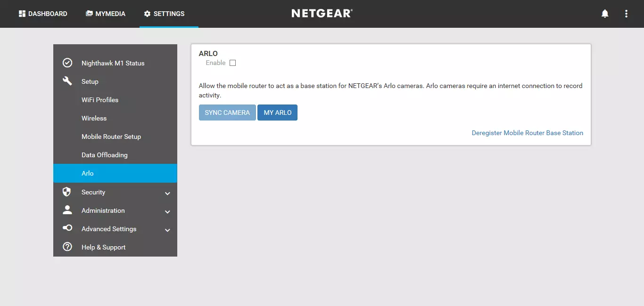Click the notification bell icon
Viewport: 644px width, 306px height.
[x=605, y=14]
